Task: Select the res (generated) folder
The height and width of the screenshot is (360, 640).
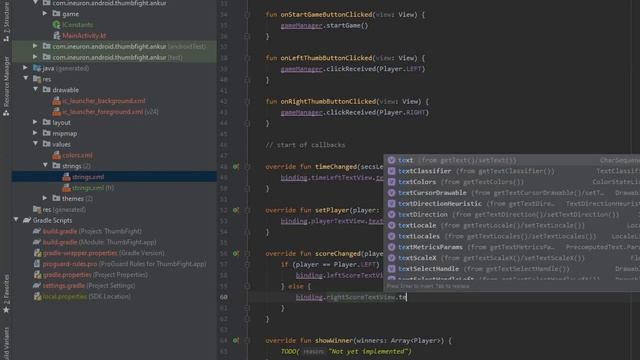Action: click(x=64, y=209)
